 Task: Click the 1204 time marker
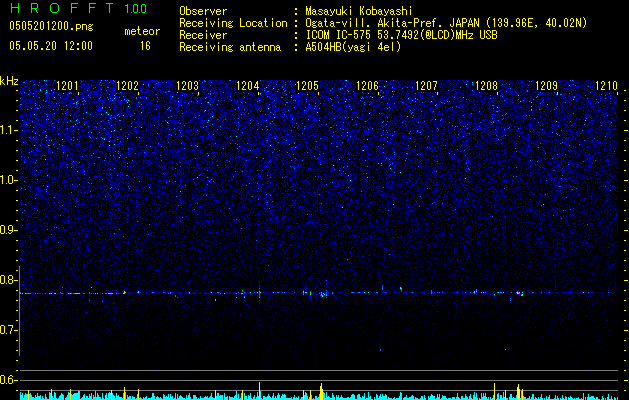[248, 86]
